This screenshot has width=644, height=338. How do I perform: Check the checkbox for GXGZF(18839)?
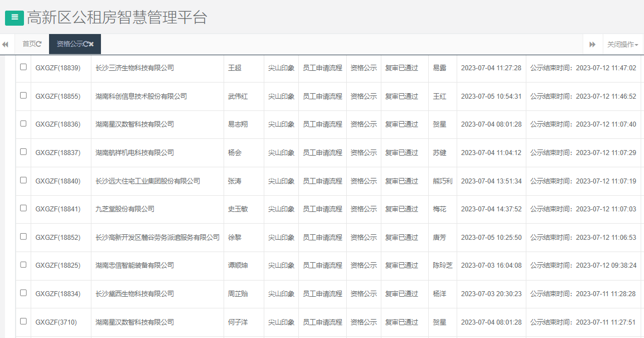(23, 67)
